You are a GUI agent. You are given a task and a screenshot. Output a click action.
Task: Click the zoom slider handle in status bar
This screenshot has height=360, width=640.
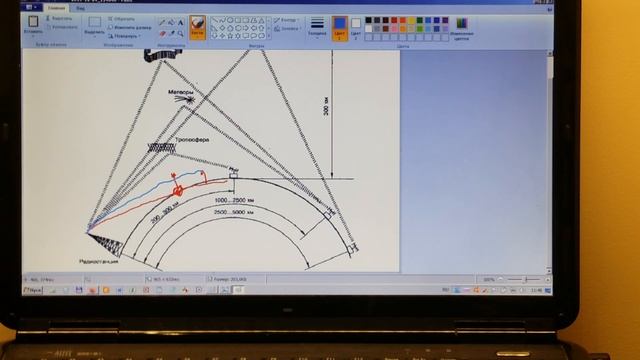[x=526, y=280]
